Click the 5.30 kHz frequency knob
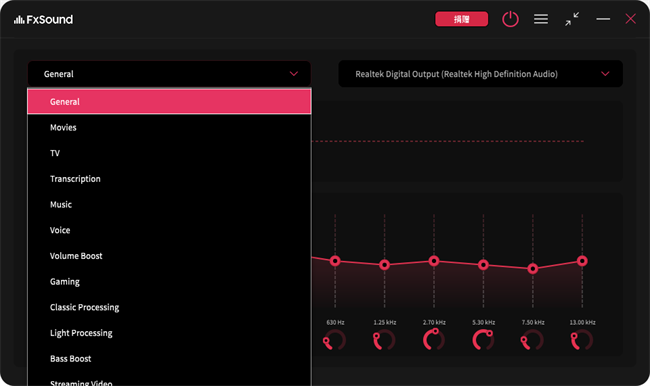The image size is (650, 386). [x=483, y=340]
